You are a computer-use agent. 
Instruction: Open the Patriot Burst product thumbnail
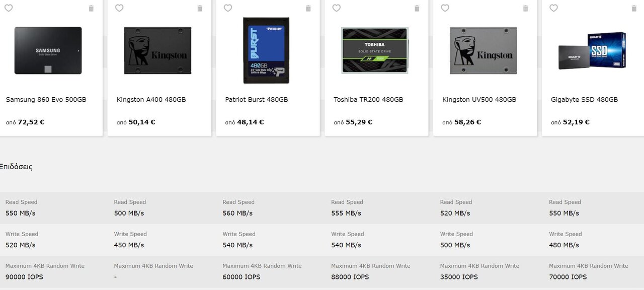point(266,50)
